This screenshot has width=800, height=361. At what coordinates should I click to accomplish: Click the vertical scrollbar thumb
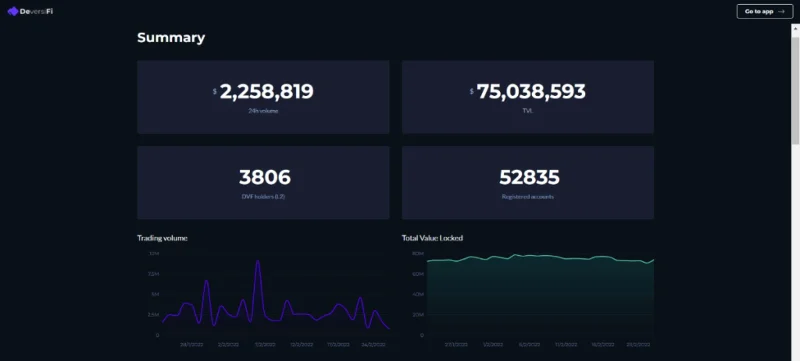795,91
